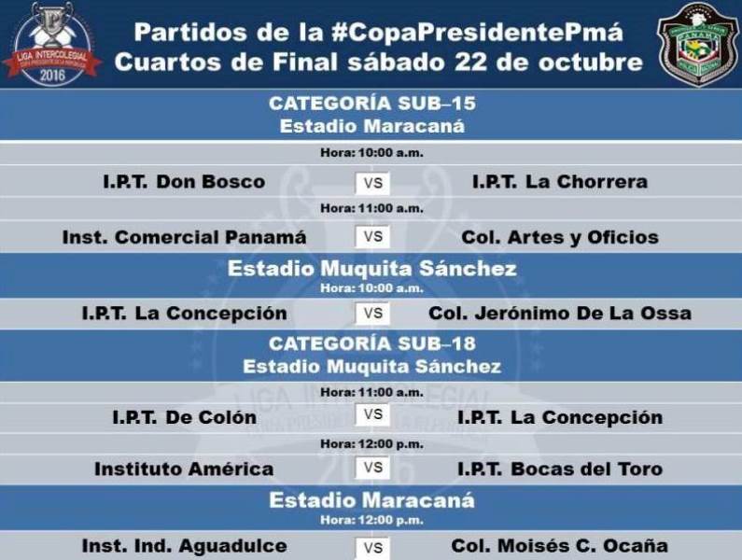Click the Cuartos de Final date subtitle
This screenshot has width=742, height=560.
click(380, 63)
